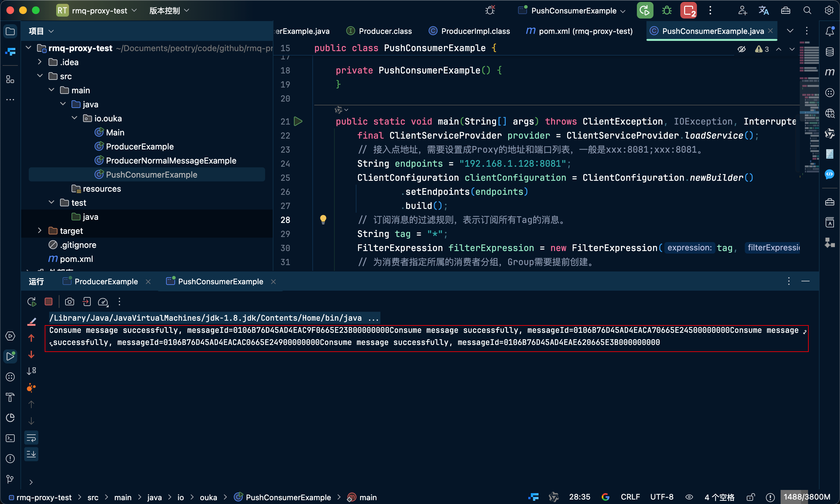This screenshot has width=840, height=504.
Task: Expand the target folder
Action: click(x=40, y=230)
